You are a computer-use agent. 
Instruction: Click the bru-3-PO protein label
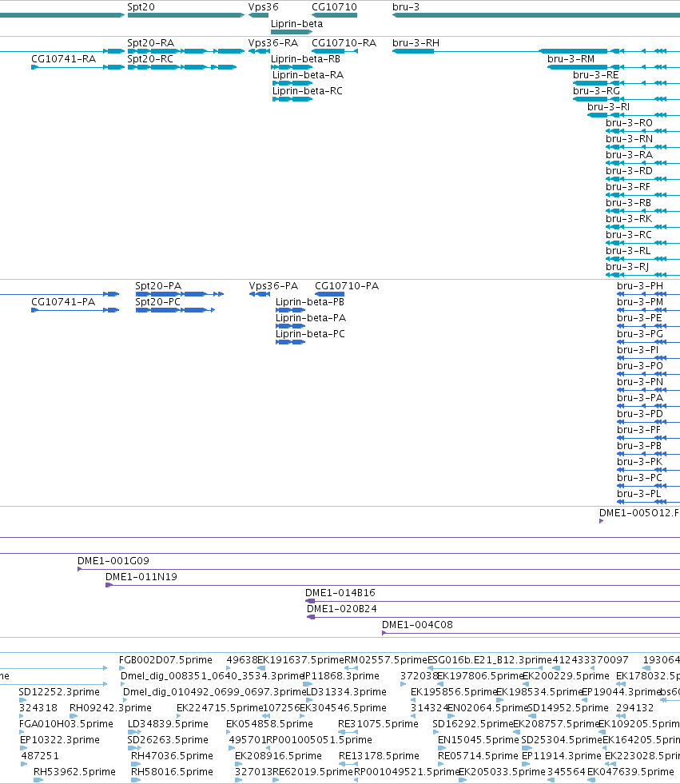click(640, 366)
